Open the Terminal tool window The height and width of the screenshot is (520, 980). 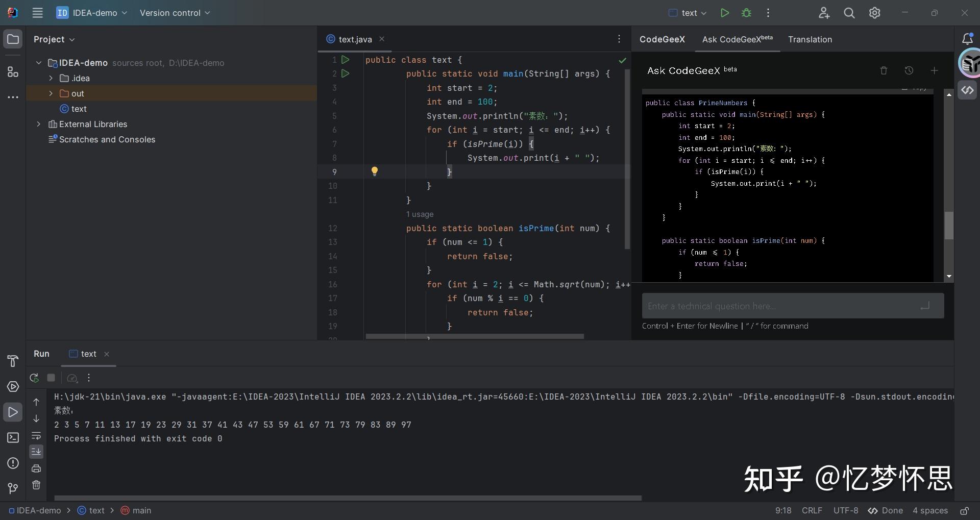tap(13, 438)
